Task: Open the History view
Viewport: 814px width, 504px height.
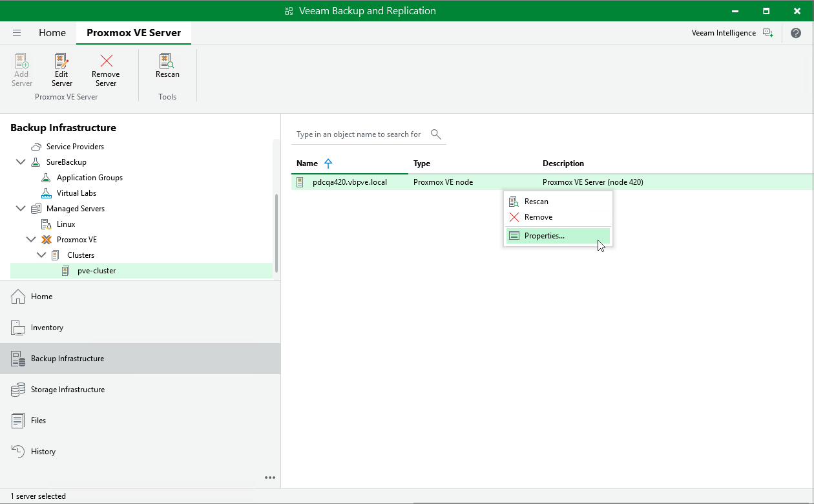Action: pos(43,452)
